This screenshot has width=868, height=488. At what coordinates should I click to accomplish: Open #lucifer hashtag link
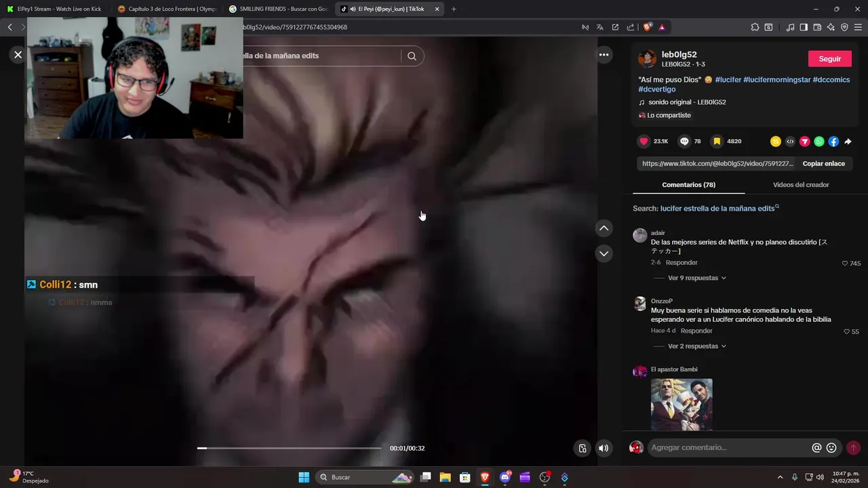coord(728,80)
